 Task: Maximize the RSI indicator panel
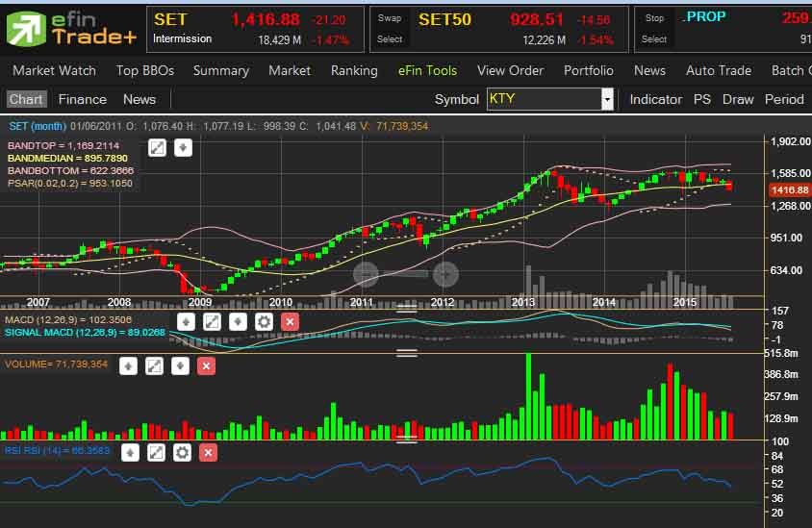click(x=157, y=453)
